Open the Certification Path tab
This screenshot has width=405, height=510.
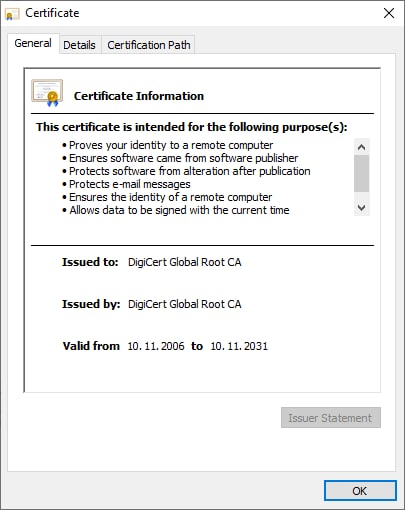pos(149,45)
